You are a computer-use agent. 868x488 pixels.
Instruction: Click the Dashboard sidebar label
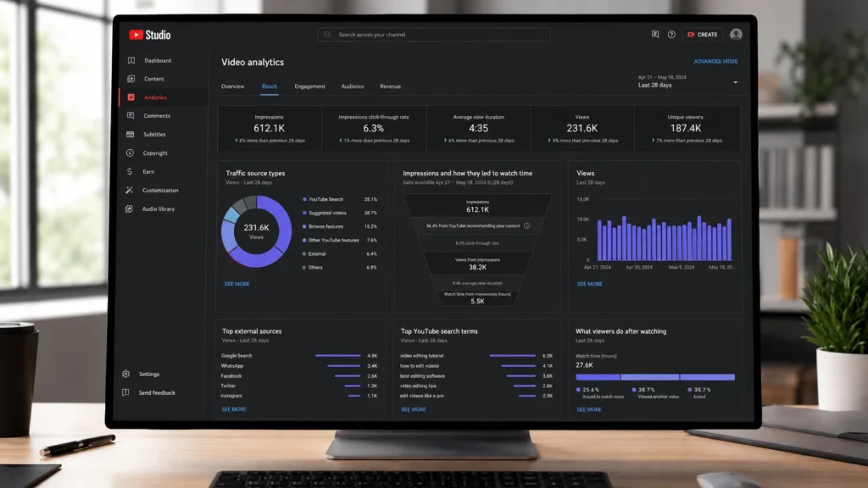pos(158,60)
